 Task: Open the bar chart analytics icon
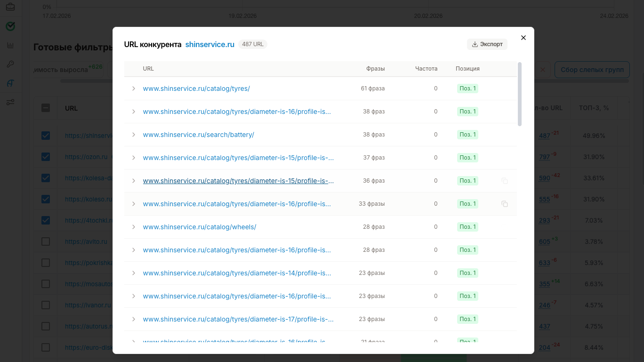tap(10, 45)
